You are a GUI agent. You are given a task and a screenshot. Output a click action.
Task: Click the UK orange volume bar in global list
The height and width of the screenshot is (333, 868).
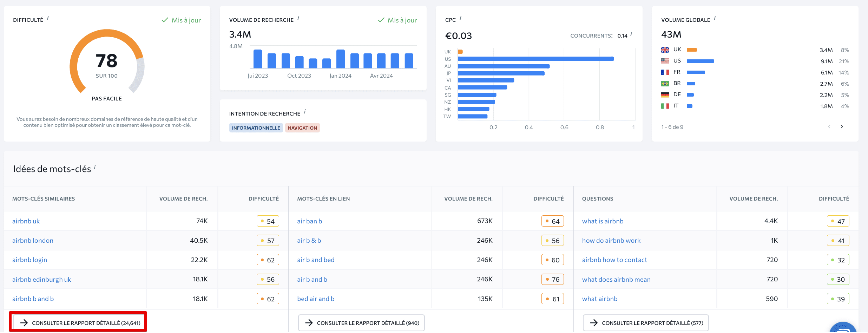[x=692, y=50]
